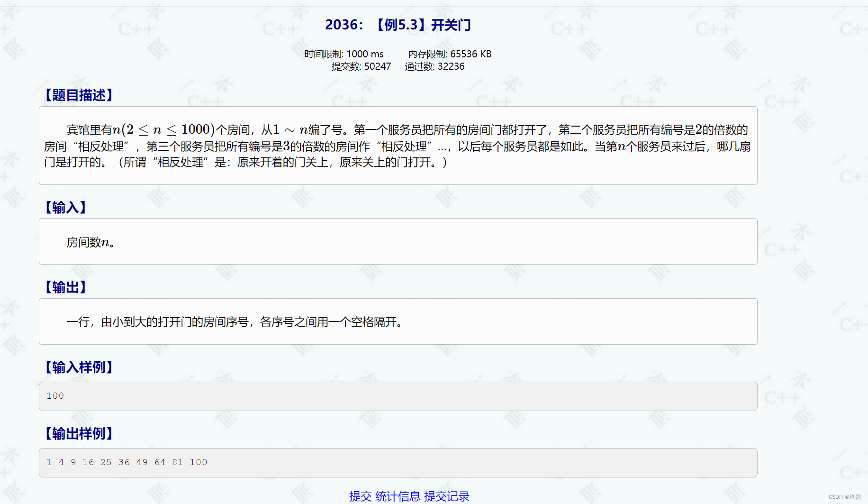Click the 【输出】 heading
Screen dimensions: 868x504
pos(65,287)
